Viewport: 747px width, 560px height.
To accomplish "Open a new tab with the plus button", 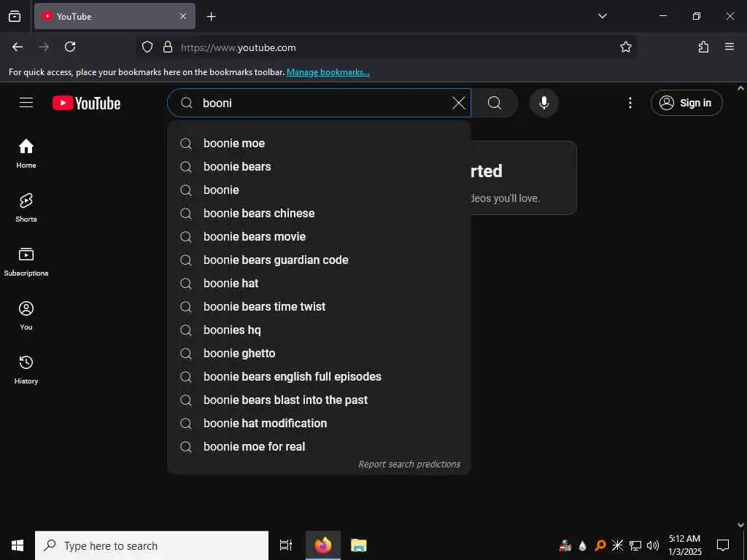I will pyautogui.click(x=212, y=17).
